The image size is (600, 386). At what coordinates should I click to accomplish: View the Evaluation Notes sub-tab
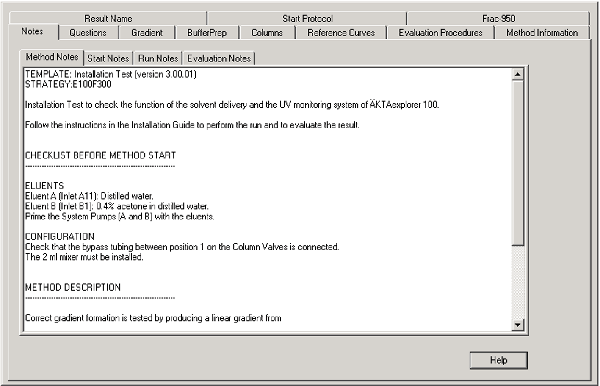coord(219,59)
